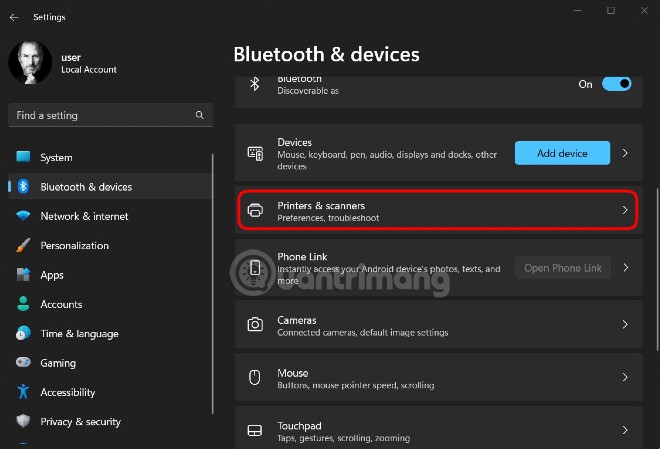Viewport: 660px width, 449px height.
Task: Click the printer icon
Action: pos(255,210)
